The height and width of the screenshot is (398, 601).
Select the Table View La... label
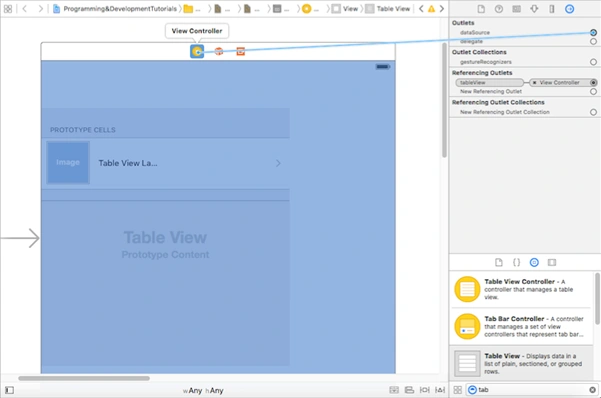(x=128, y=163)
